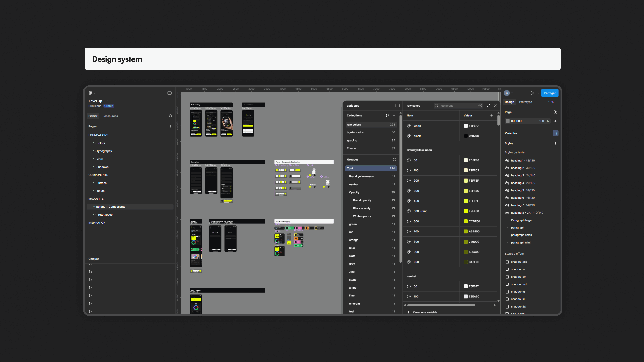Toggle page background visibility eye
The width and height of the screenshot is (644, 362).
click(x=555, y=121)
